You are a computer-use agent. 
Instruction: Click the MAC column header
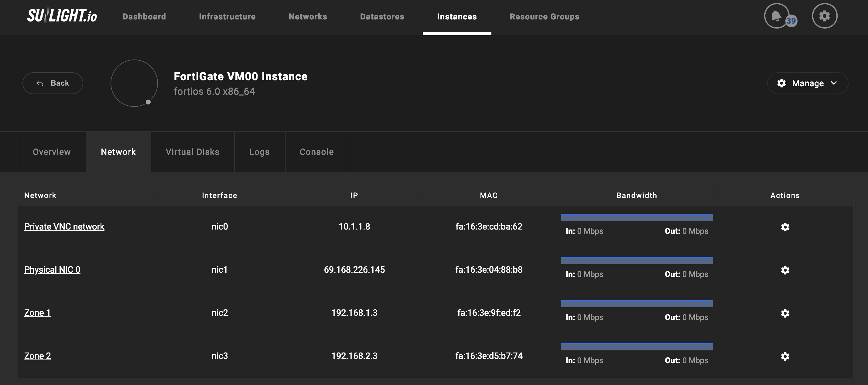(x=489, y=195)
